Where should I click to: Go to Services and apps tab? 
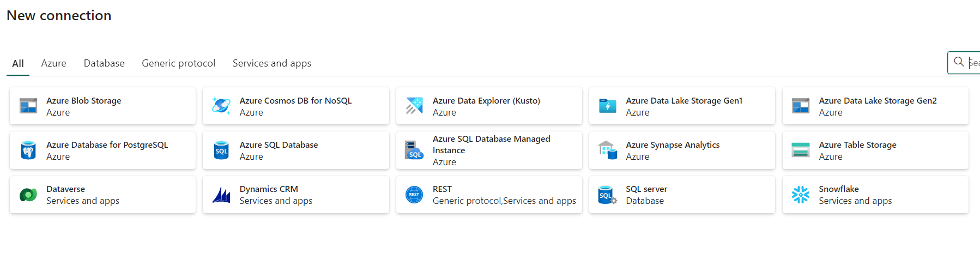point(271,63)
